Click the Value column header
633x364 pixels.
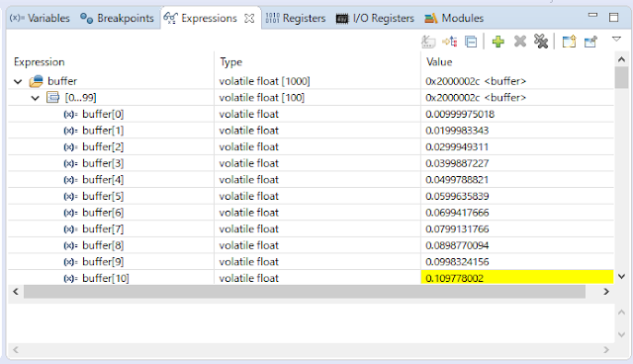[517, 61]
